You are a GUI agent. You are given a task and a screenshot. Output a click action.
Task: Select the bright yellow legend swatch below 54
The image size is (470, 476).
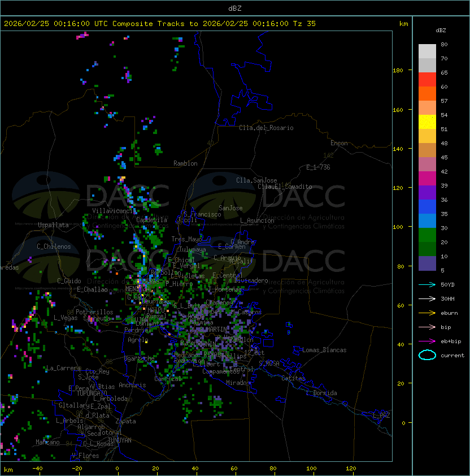(427, 122)
